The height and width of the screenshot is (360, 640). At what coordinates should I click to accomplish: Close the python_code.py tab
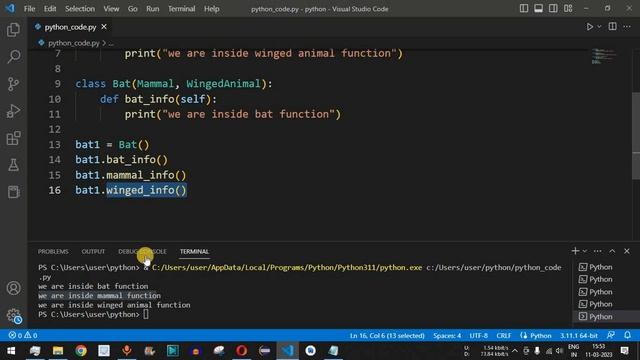(104, 27)
